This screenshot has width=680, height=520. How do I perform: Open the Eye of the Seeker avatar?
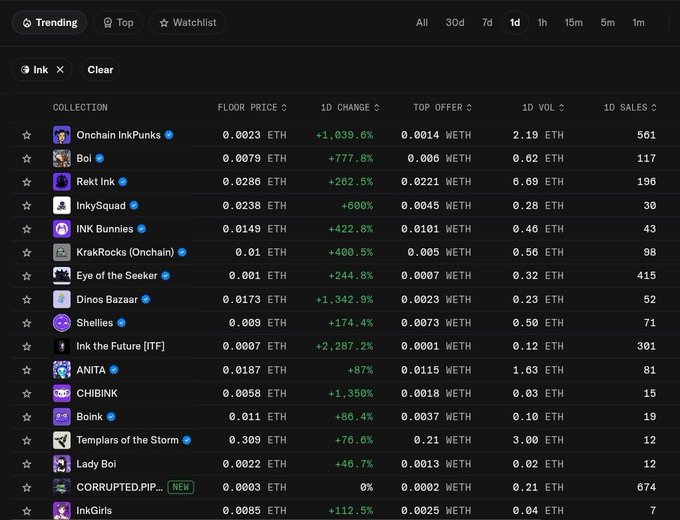click(x=62, y=276)
